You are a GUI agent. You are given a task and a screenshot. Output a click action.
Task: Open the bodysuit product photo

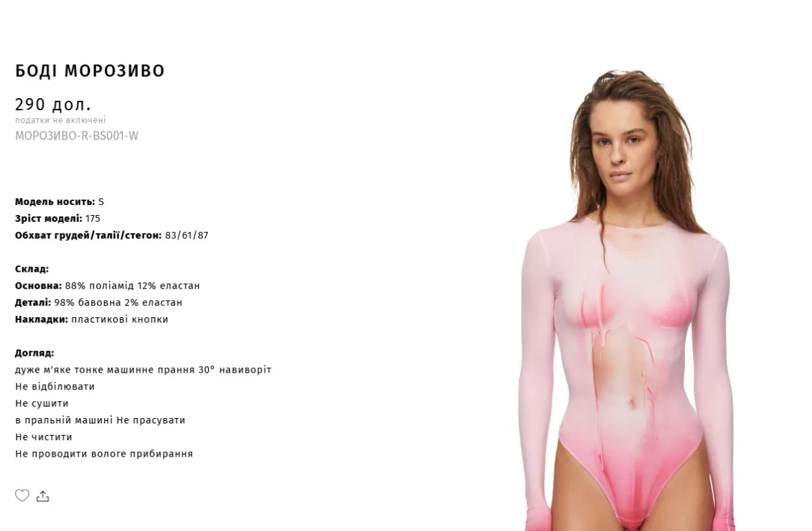(628, 300)
